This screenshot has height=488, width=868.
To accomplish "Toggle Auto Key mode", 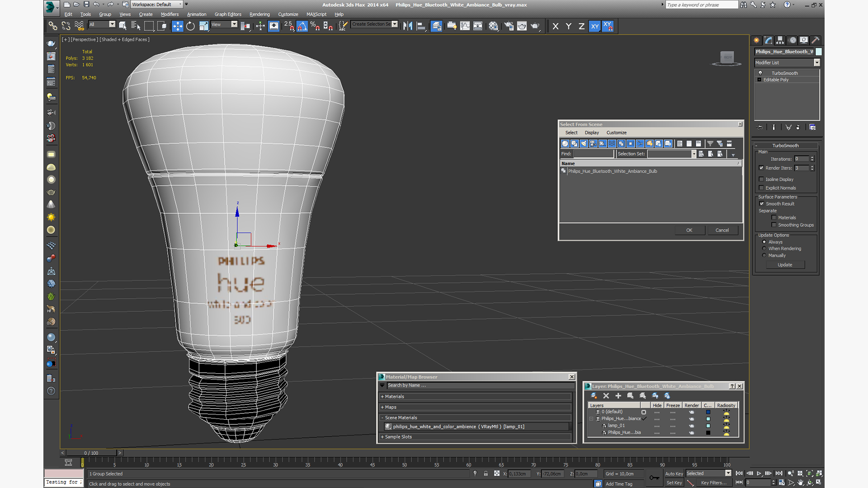I will tap(674, 474).
